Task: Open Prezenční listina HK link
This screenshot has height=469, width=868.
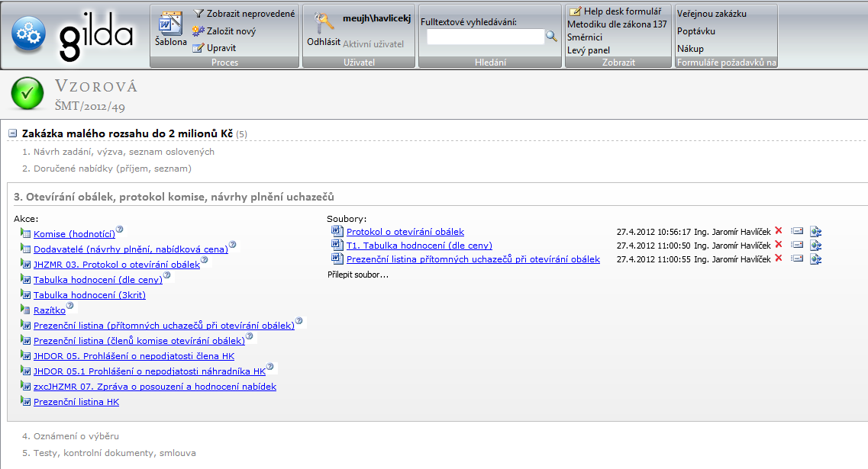Action: tap(76, 402)
